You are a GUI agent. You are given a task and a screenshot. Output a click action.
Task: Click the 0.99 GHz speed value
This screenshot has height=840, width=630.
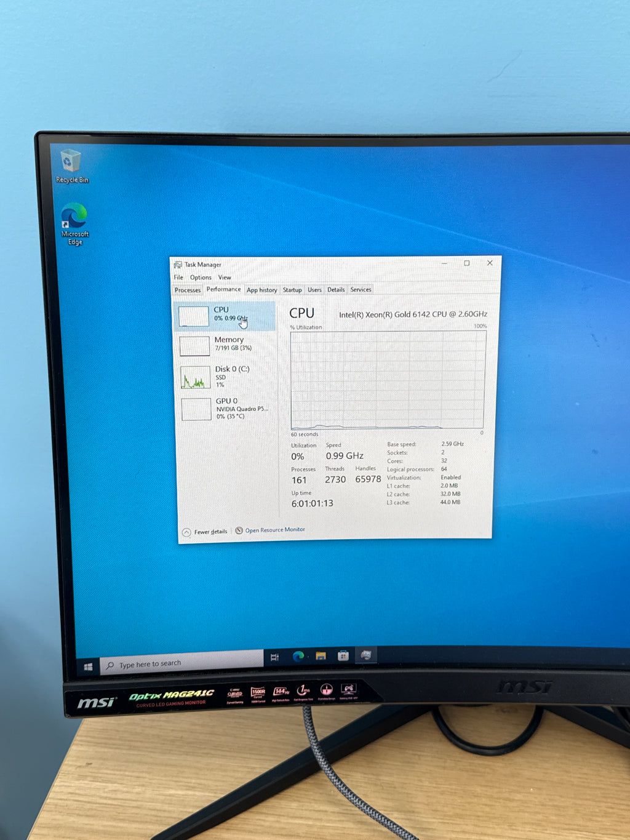click(x=345, y=456)
